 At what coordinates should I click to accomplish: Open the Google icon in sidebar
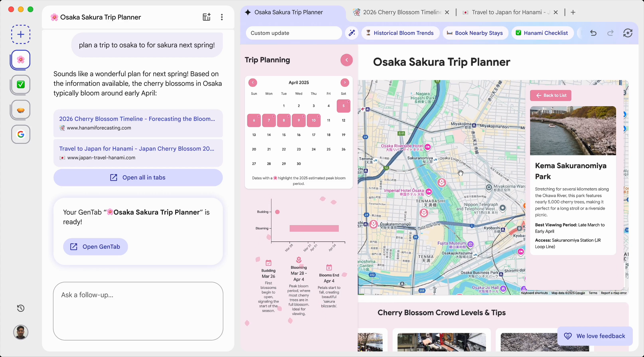21,134
